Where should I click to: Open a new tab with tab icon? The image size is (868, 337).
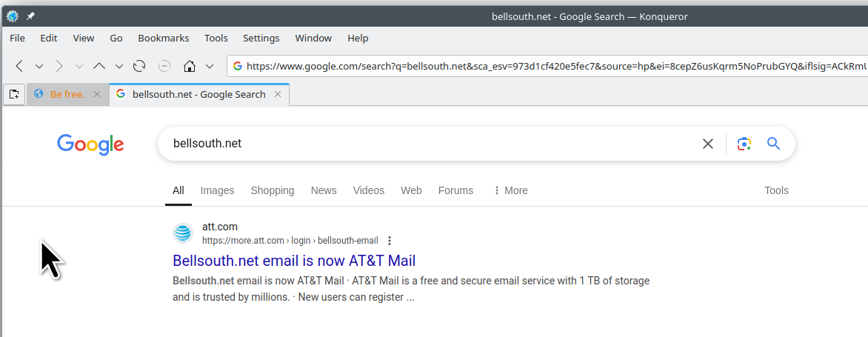14,94
